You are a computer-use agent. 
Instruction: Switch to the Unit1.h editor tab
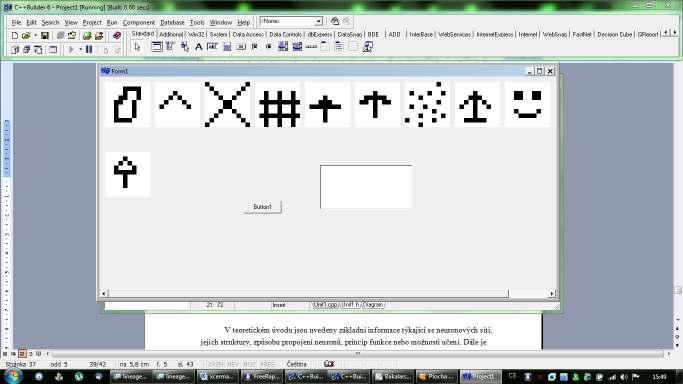point(350,305)
